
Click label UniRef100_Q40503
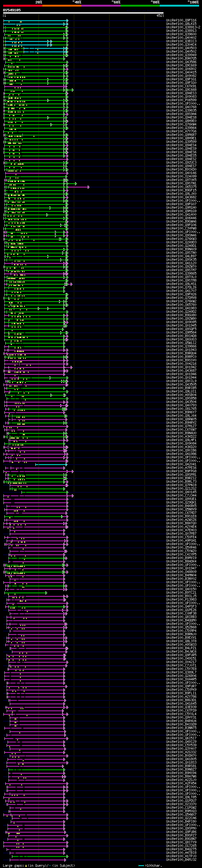[x=181, y=48]
